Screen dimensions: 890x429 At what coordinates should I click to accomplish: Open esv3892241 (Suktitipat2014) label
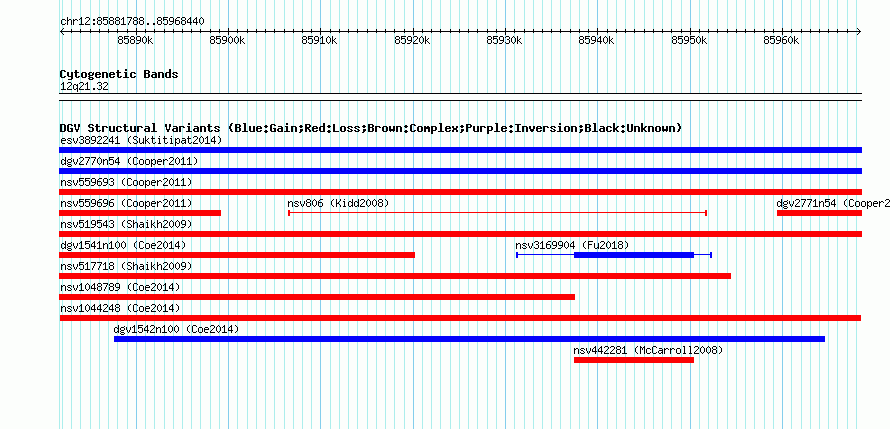141,140
